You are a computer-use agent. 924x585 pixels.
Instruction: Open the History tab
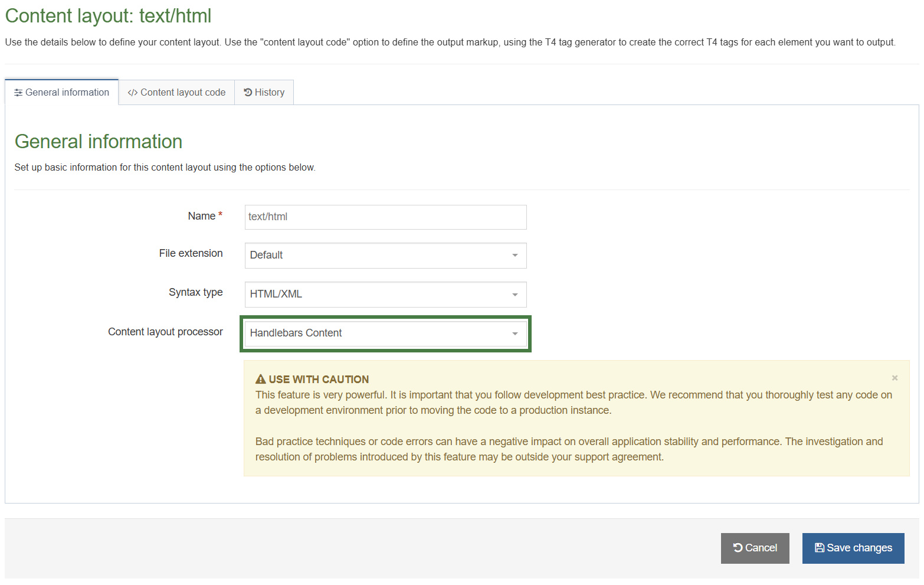264,93
